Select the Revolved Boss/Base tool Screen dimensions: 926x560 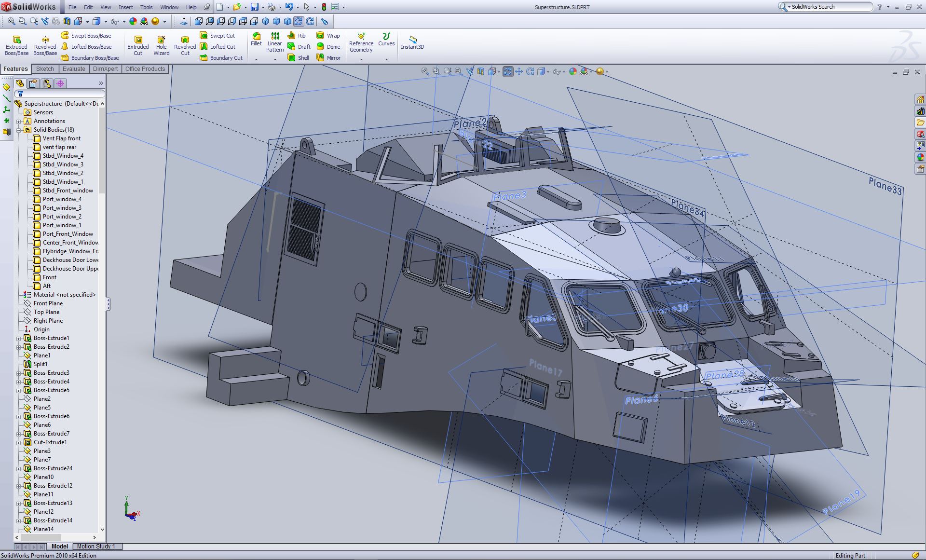45,45
